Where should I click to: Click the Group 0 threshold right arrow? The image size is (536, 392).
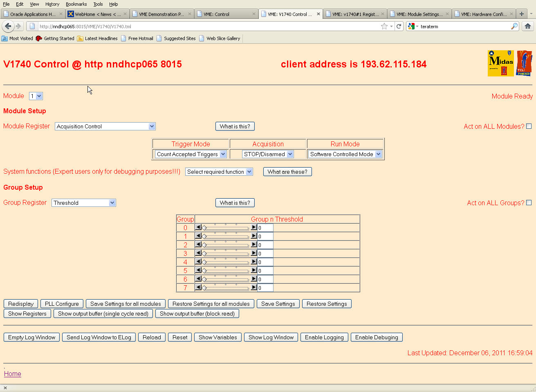(254, 227)
